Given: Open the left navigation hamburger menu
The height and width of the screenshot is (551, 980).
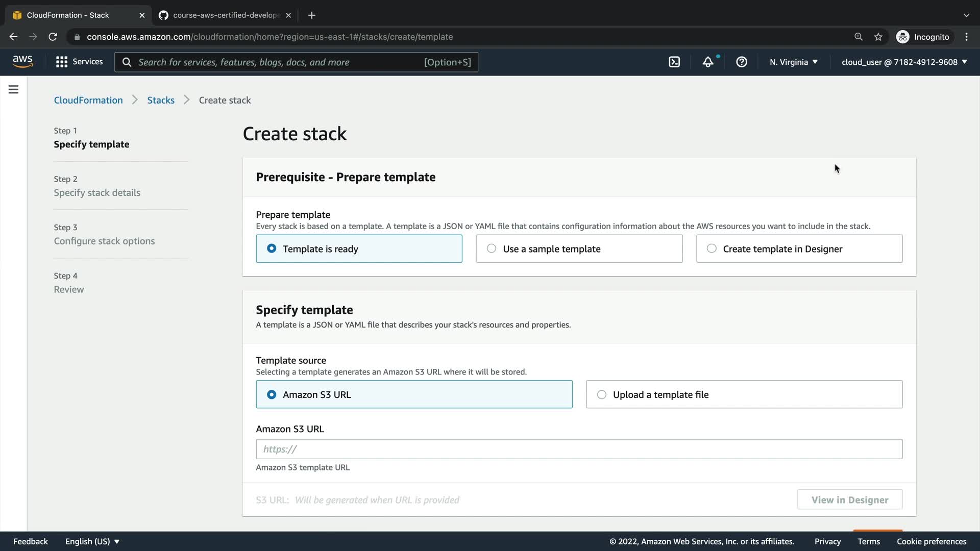Looking at the screenshot, I should coord(14,90).
